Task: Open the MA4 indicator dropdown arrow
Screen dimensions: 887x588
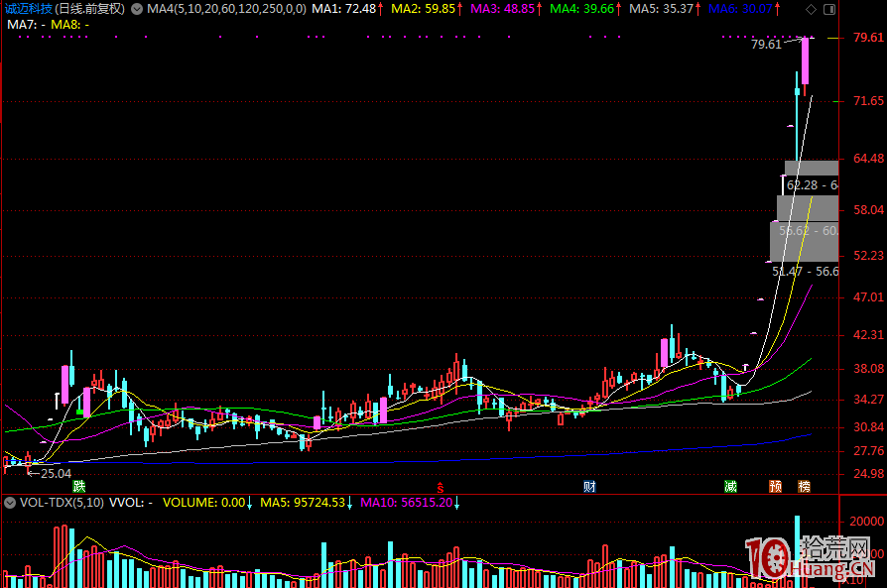Action: pyautogui.click(x=136, y=9)
